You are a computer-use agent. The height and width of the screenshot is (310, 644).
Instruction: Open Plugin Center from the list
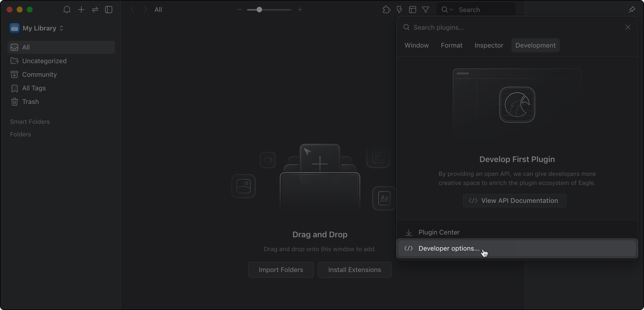(x=439, y=232)
